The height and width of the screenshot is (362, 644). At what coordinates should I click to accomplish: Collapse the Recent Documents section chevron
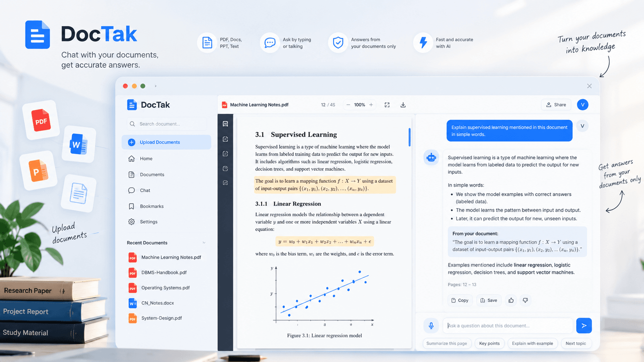coord(204,243)
